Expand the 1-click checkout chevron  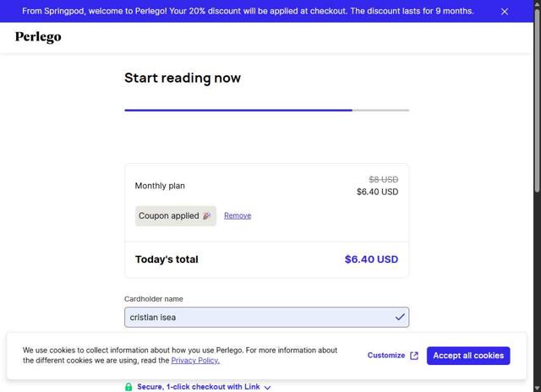pos(268,388)
